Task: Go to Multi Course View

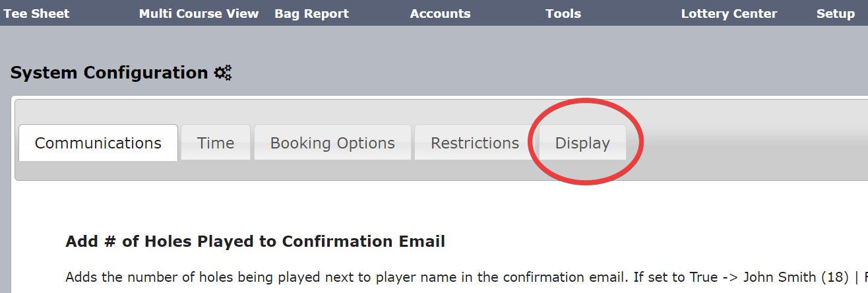Action: [x=199, y=13]
